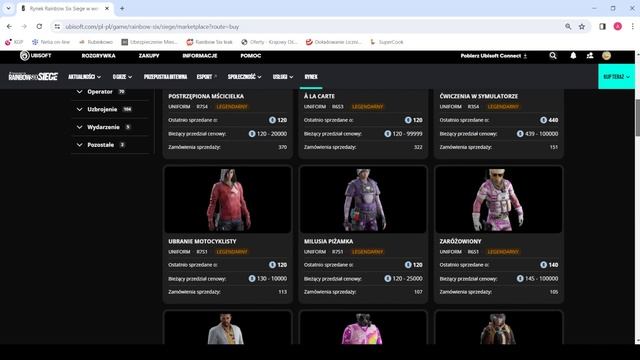Click the Rainbow Six Siege logo
The image size is (640, 360).
pyautogui.click(x=33, y=76)
